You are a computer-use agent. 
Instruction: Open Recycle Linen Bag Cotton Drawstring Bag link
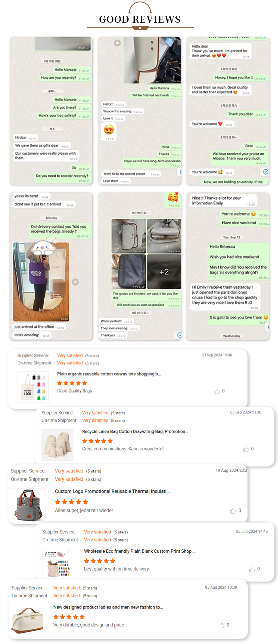(135, 431)
